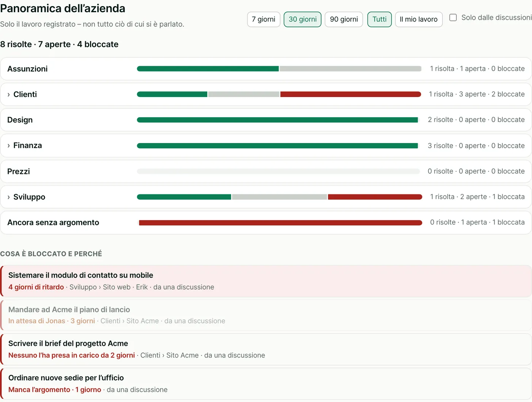Toggle the 'Tutti' filter button
Screen dimensions: 532x402
pos(379,19)
